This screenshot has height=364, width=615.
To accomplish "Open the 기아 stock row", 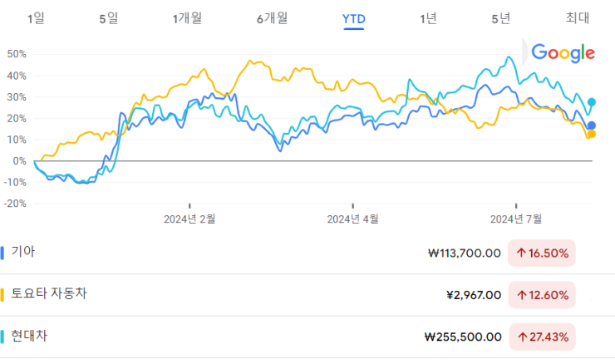I will pos(307,253).
